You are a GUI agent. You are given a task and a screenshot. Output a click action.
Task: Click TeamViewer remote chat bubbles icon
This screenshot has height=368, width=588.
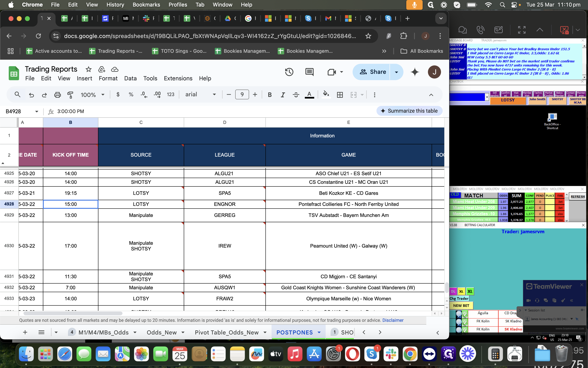462,30
